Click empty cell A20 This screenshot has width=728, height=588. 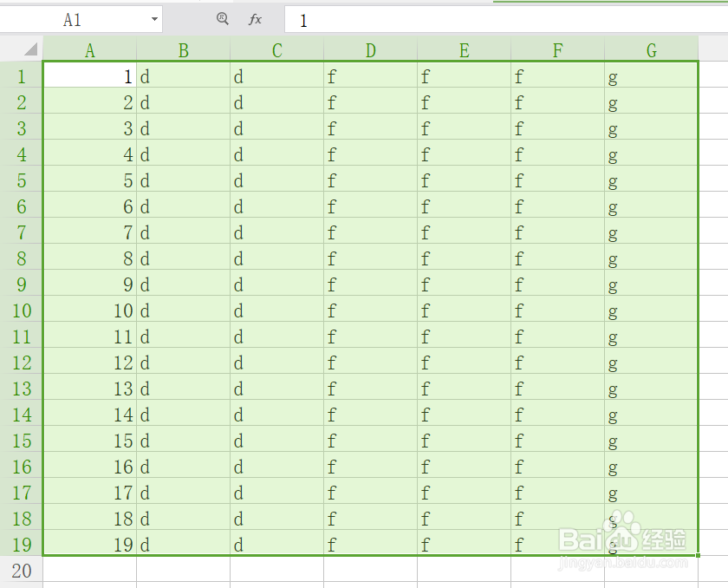coord(89,569)
